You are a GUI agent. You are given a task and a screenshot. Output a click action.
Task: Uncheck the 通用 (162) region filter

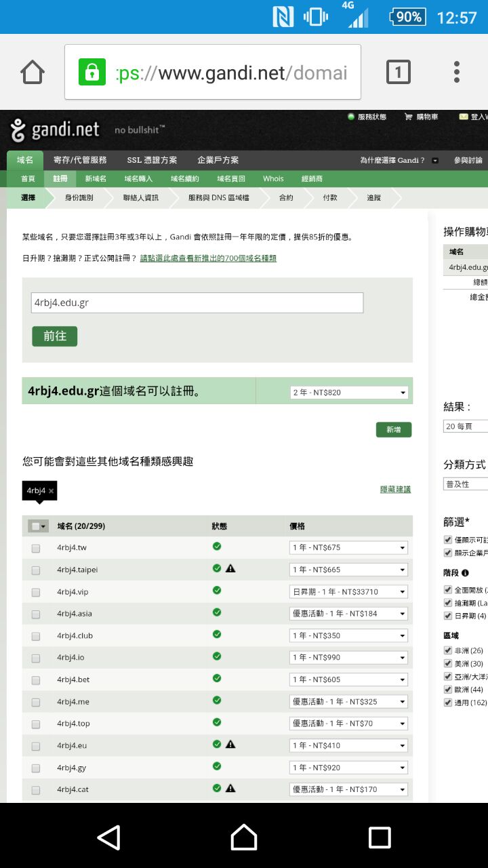pyautogui.click(x=447, y=703)
